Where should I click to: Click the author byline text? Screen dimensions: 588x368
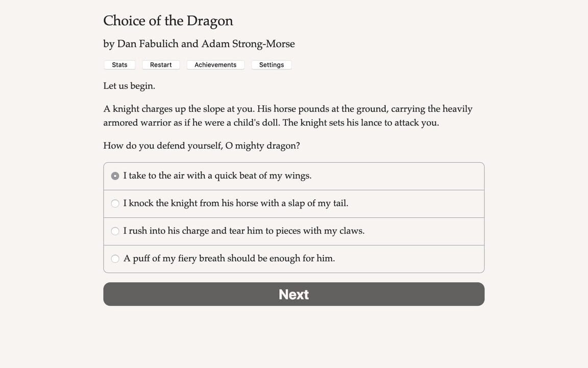coord(199,44)
